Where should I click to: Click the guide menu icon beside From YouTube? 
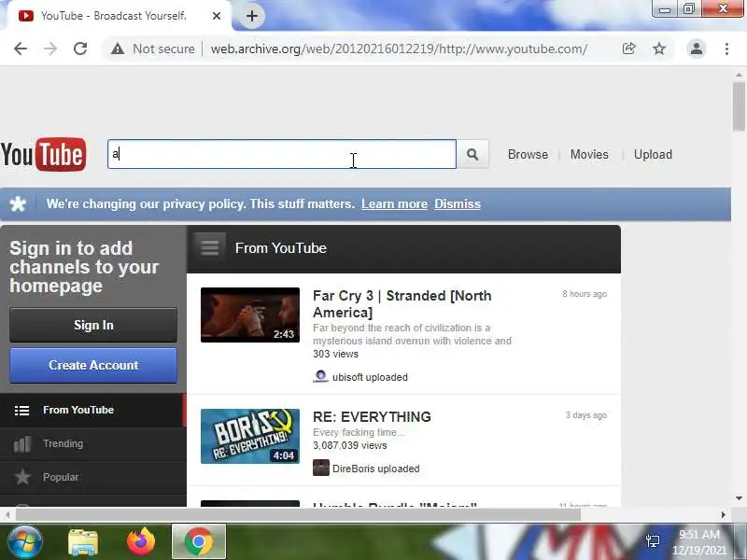click(209, 247)
